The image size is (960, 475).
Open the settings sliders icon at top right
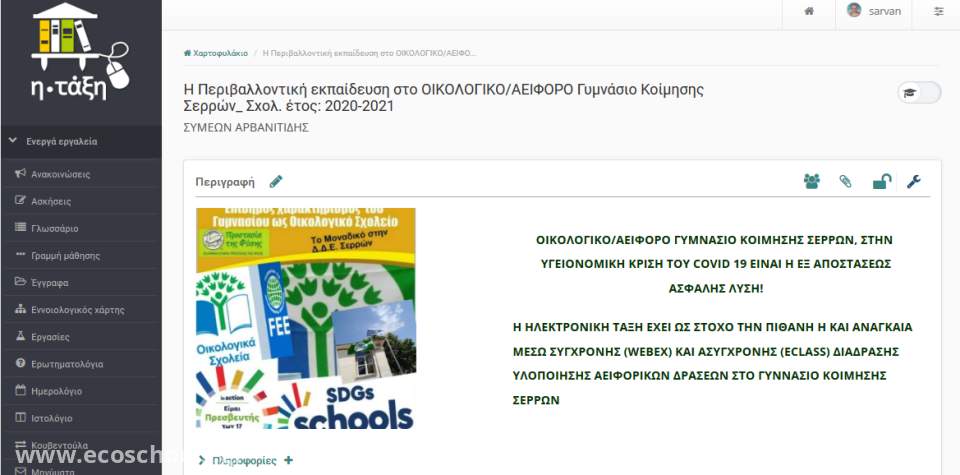938,11
